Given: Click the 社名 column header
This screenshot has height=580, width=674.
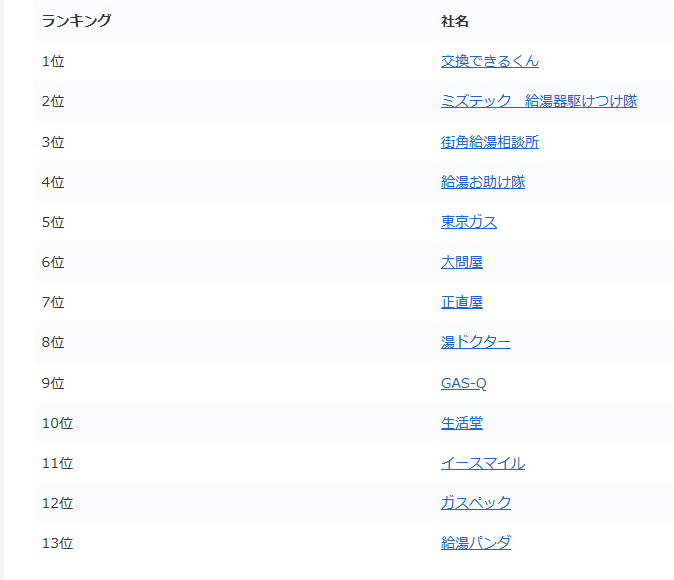Looking at the screenshot, I should tap(455, 21).
